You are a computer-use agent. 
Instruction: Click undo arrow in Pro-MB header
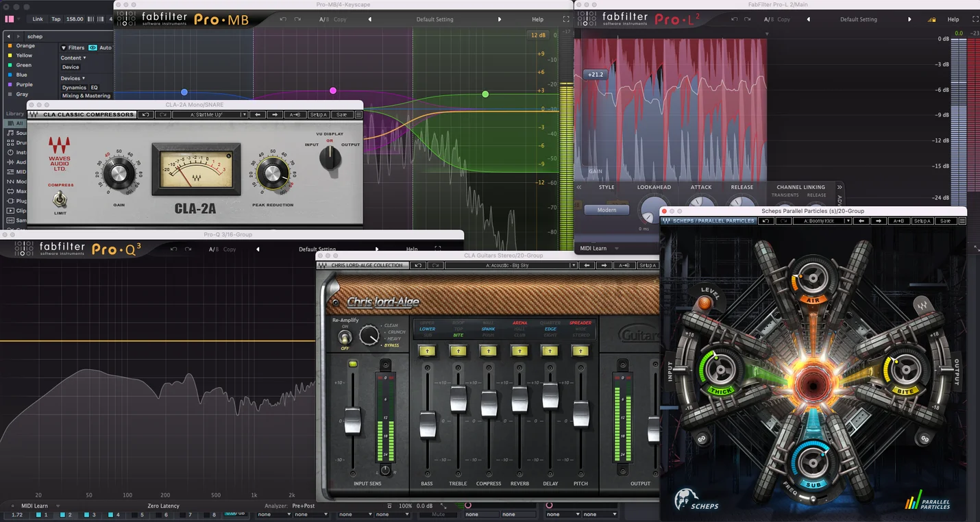point(283,19)
